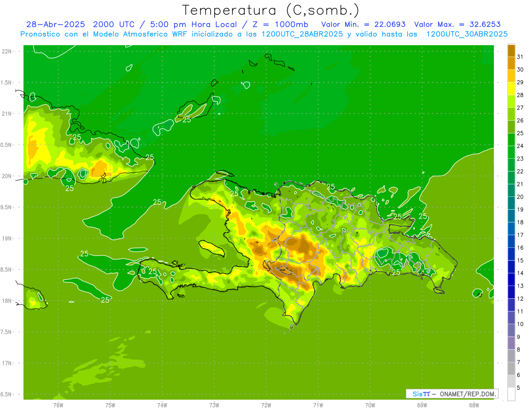Click the valid-until time '1200UTC_30ABR2025'
The width and height of the screenshot is (532, 411).
(x=467, y=34)
